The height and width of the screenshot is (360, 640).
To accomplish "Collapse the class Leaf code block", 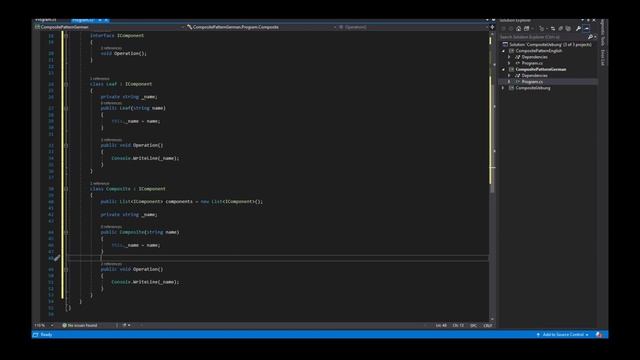I will tap(66, 84).
